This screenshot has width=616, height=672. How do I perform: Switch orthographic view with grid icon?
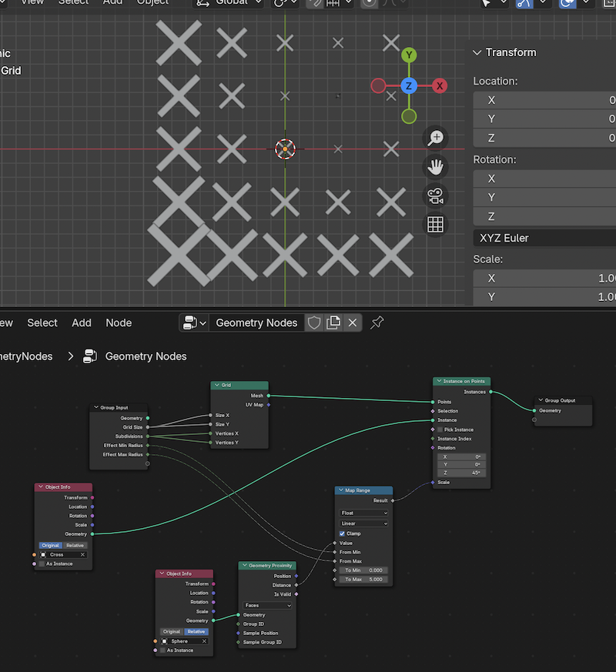point(436,224)
